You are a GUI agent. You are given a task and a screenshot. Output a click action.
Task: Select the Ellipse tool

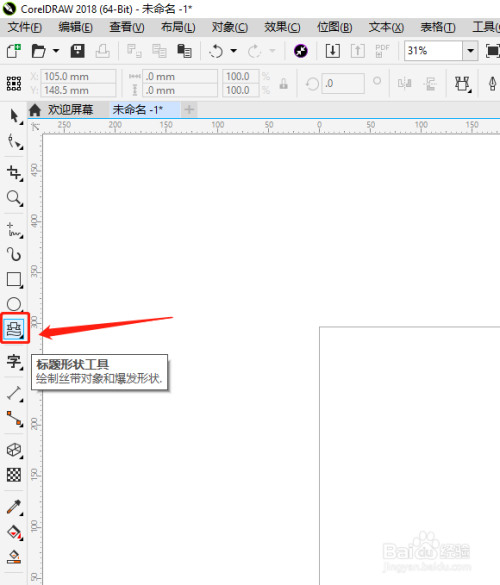click(x=14, y=304)
